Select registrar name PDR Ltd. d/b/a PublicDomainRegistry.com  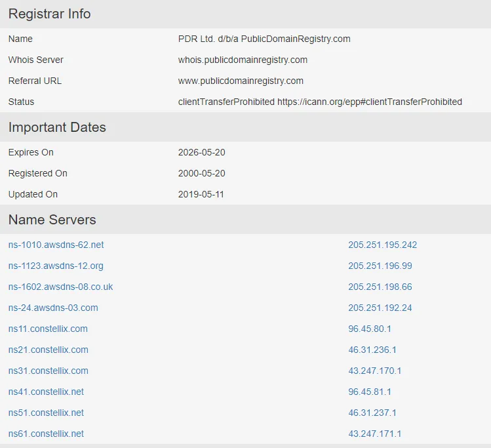[264, 39]
